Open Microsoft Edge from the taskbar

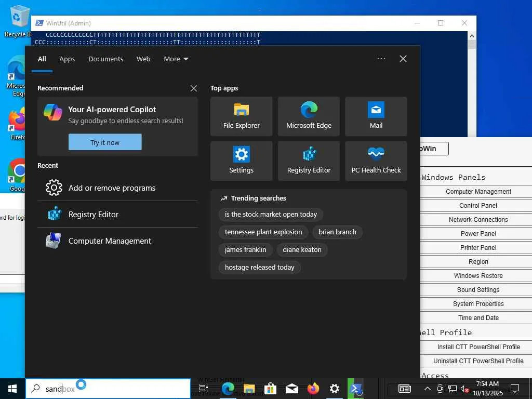228,389
